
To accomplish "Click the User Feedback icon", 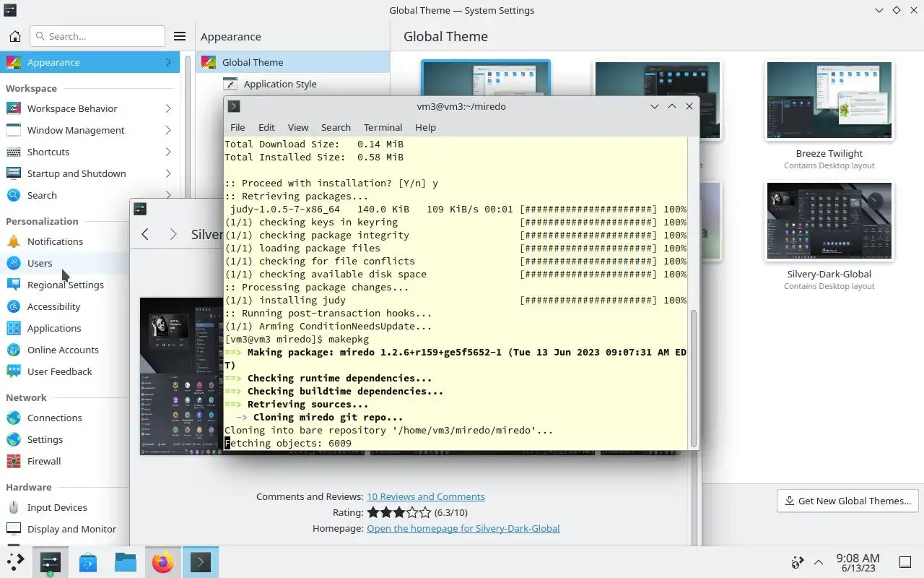I will 14,371.
